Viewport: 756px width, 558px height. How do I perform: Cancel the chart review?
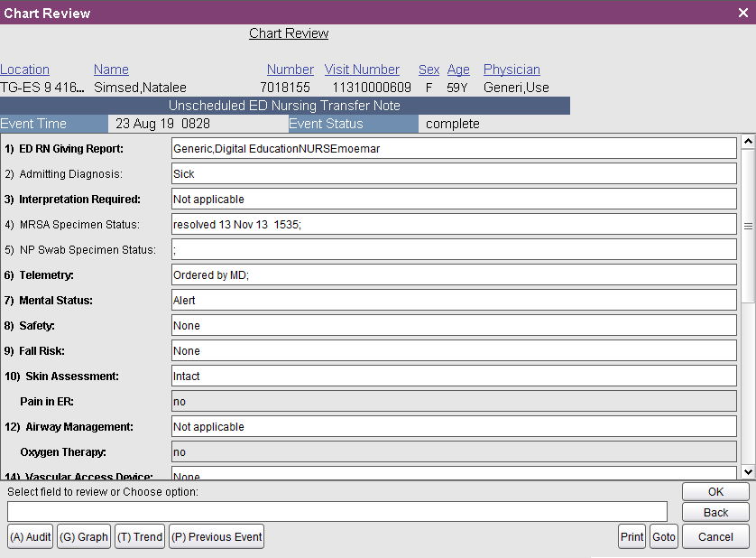pos(715,535)
